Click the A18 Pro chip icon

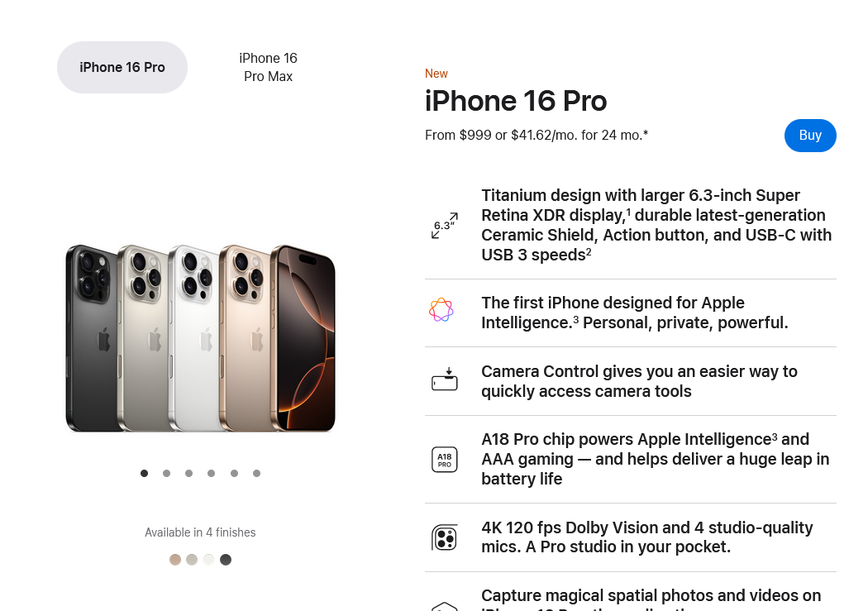(445, 460)
